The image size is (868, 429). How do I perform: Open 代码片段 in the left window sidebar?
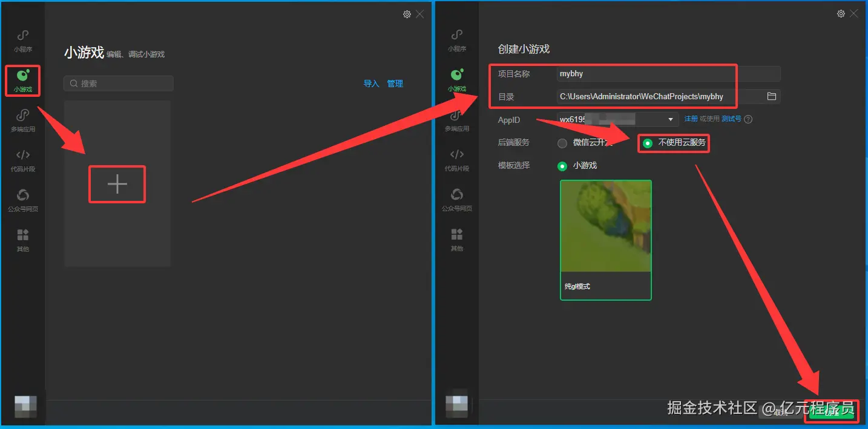click(x=23, y=160)
